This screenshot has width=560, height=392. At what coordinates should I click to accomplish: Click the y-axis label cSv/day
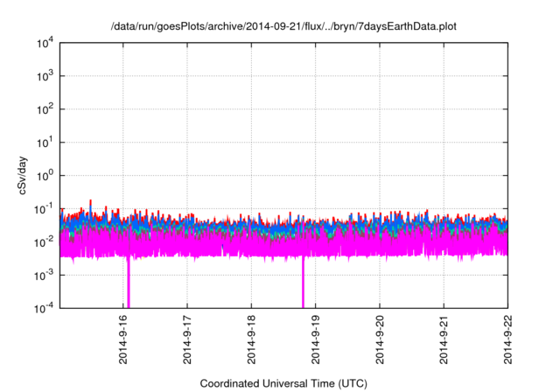click(22, 175)
